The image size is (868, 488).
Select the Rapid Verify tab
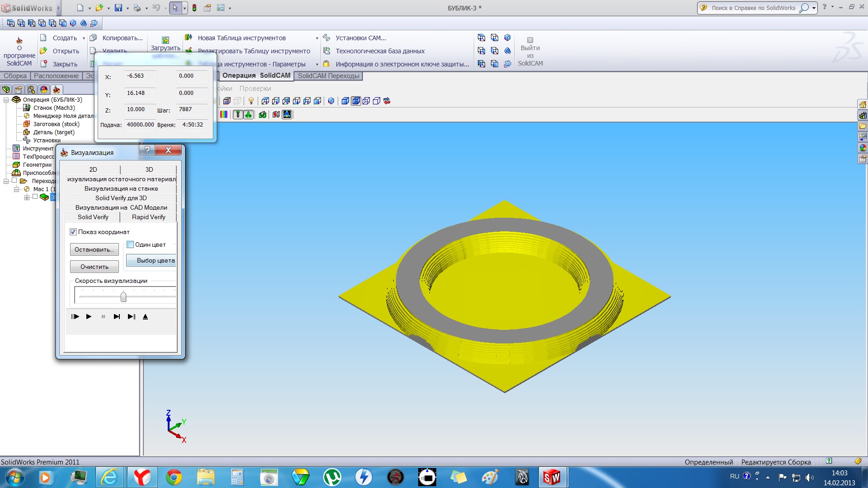148,217
